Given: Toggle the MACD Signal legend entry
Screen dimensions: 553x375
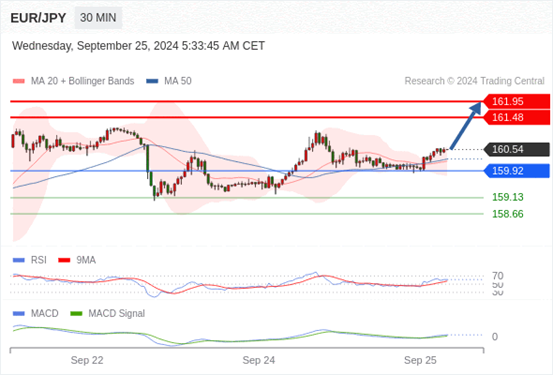Looking at the screenshot, I should (x=108, y=314).
